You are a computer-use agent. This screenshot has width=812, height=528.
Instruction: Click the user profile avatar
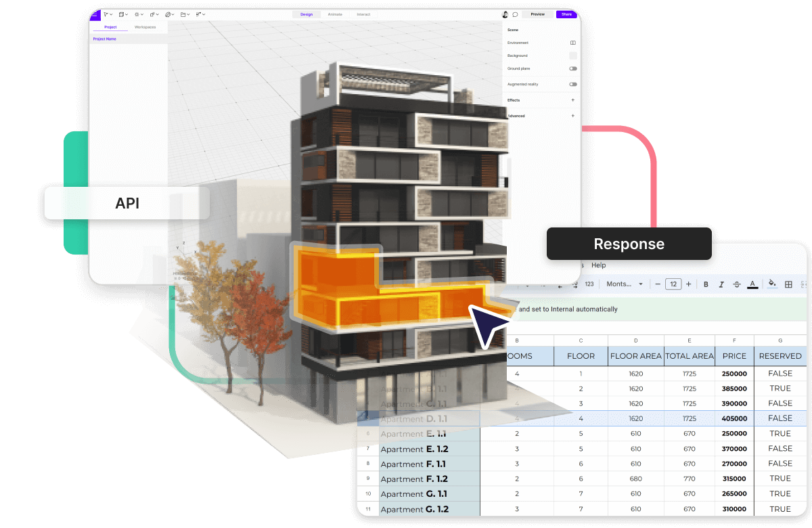click(505, 14)
